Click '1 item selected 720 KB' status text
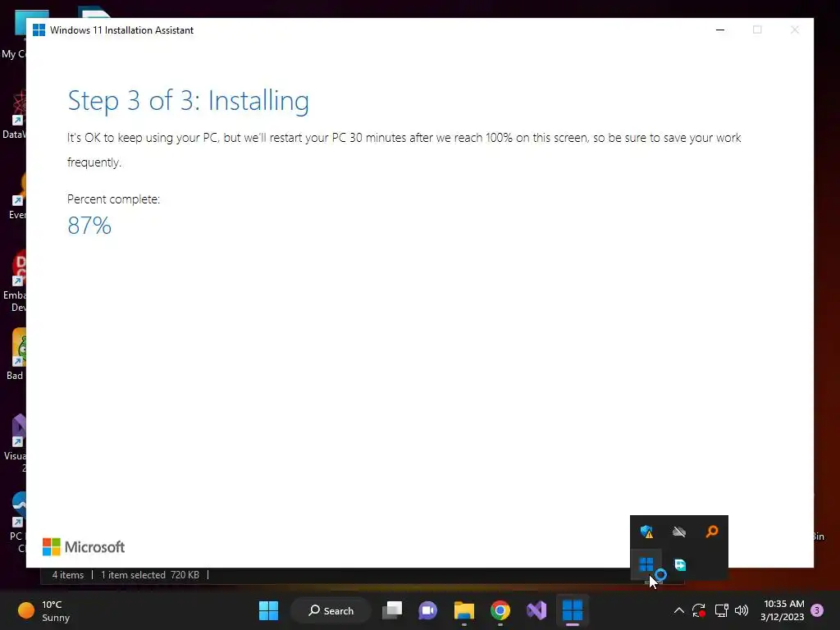The width and height of the screenshot is (840, 630). pos(150,575)
